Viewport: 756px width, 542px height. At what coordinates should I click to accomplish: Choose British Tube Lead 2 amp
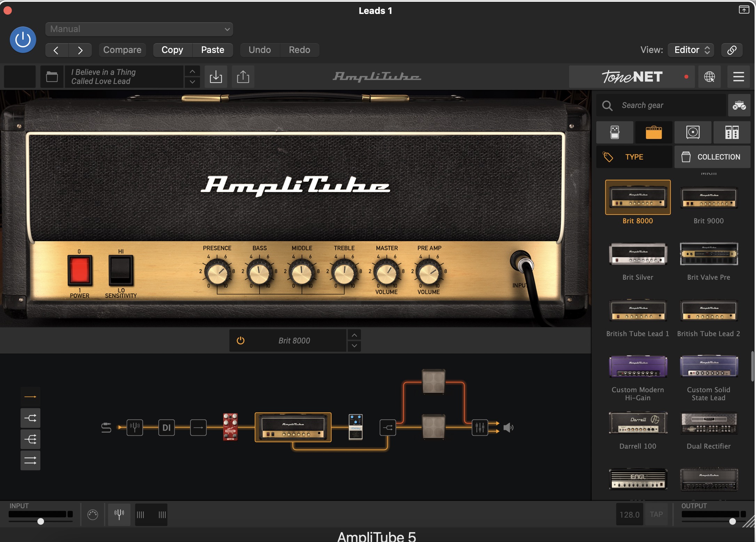709,310
